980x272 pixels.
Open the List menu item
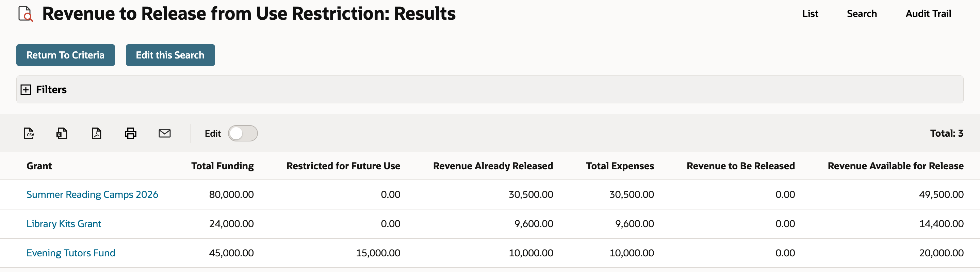810,14
